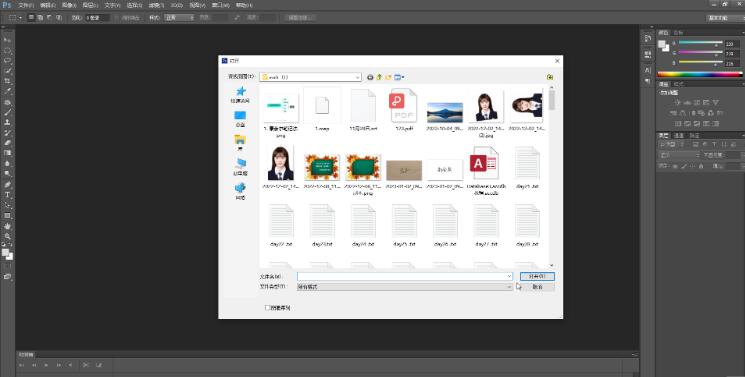Select the Healing Brush tool
The height and width of the screenshot is (377, 745).
[8, 102]
